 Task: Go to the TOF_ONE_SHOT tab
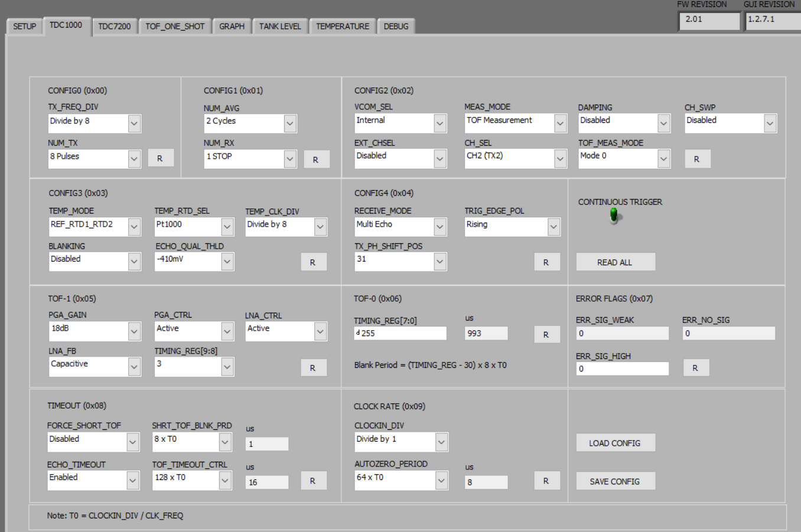(175, 27)
